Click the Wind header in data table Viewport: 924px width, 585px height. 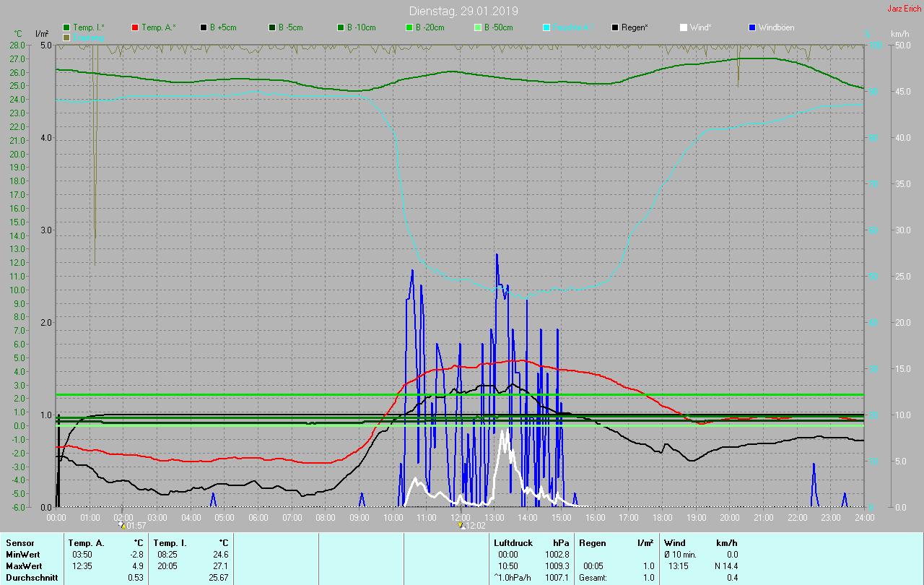674,542
